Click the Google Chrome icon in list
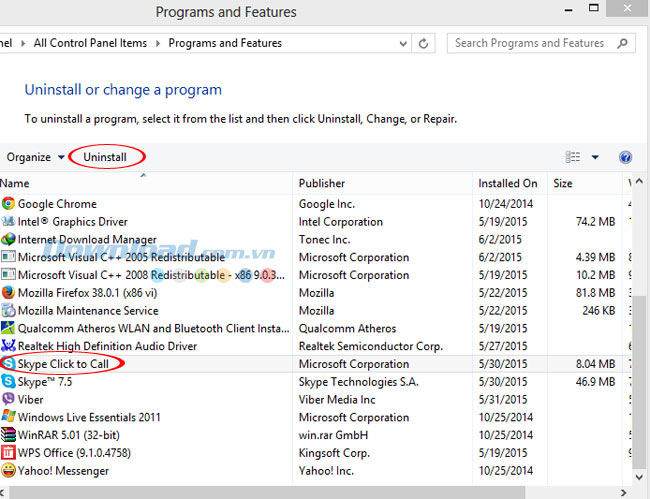 (9, 204)
